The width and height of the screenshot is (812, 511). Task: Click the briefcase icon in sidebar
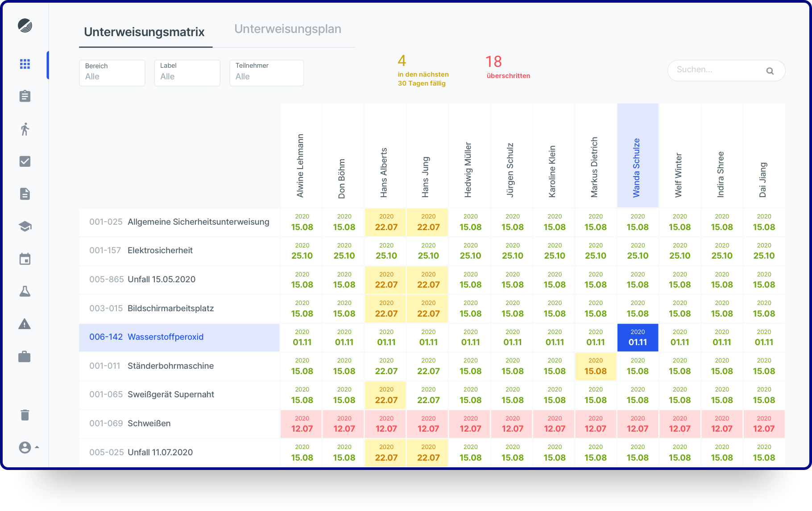tap(25, 357)
